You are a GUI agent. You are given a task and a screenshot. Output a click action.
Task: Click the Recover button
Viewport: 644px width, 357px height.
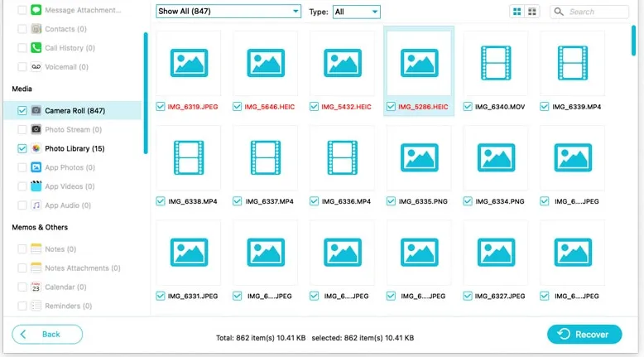tap(584, 335)
